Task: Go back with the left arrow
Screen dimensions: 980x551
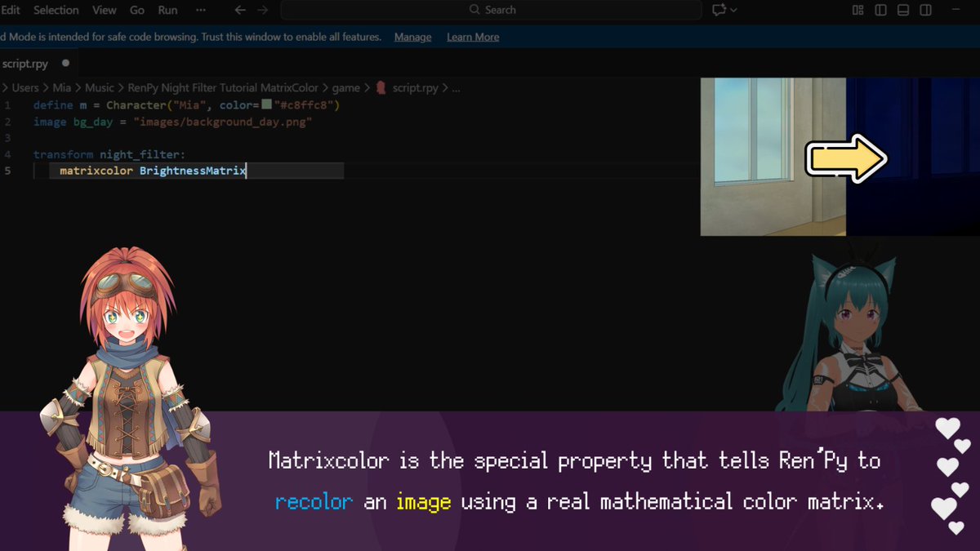Action: click(x=240, y=10)
